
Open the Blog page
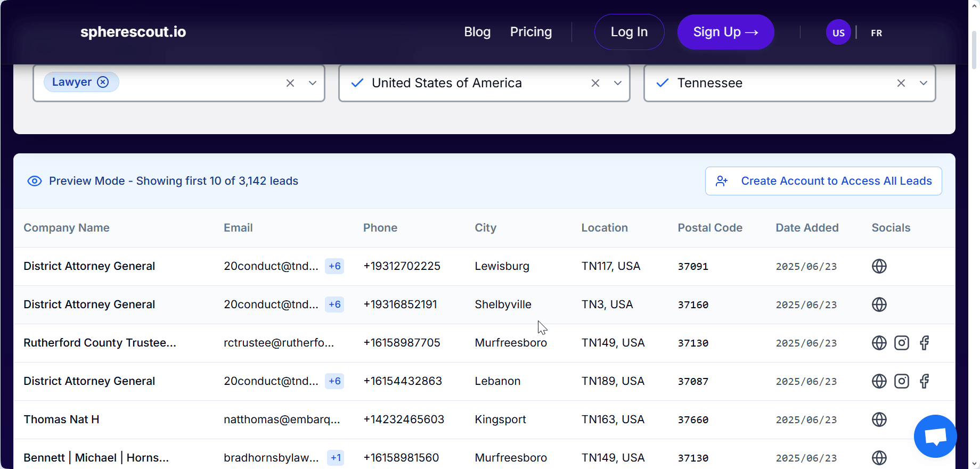pos(477,32)
